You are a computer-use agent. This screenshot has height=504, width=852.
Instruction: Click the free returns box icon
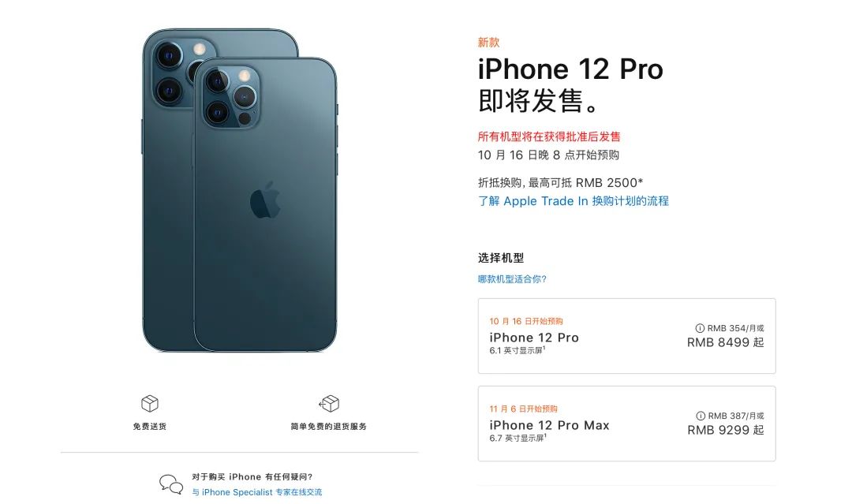click(x=329, y=404)
